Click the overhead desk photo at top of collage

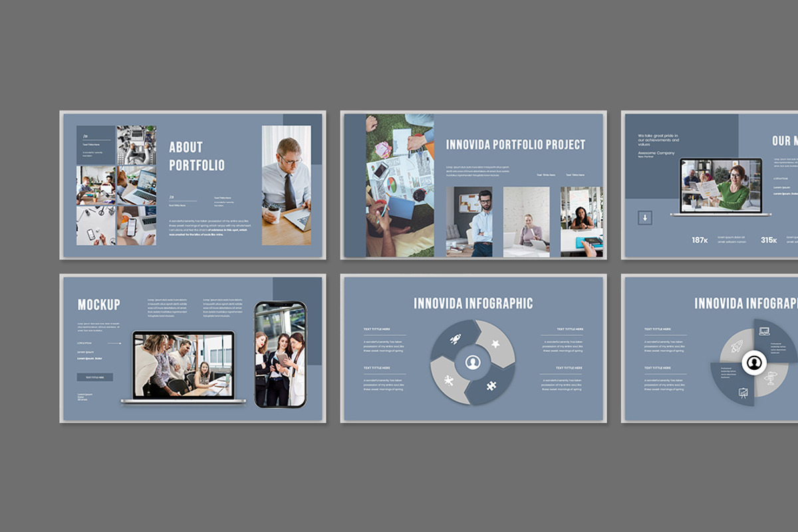(136, 145)
